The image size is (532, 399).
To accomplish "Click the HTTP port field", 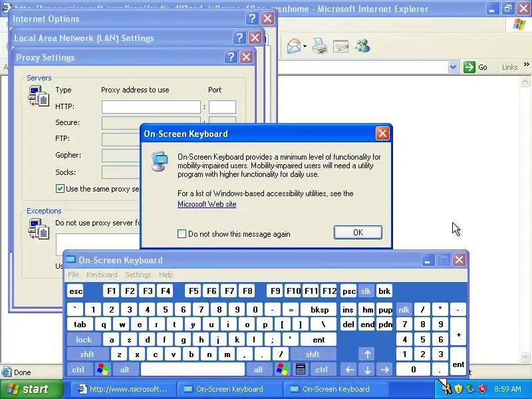I will 222,107.
